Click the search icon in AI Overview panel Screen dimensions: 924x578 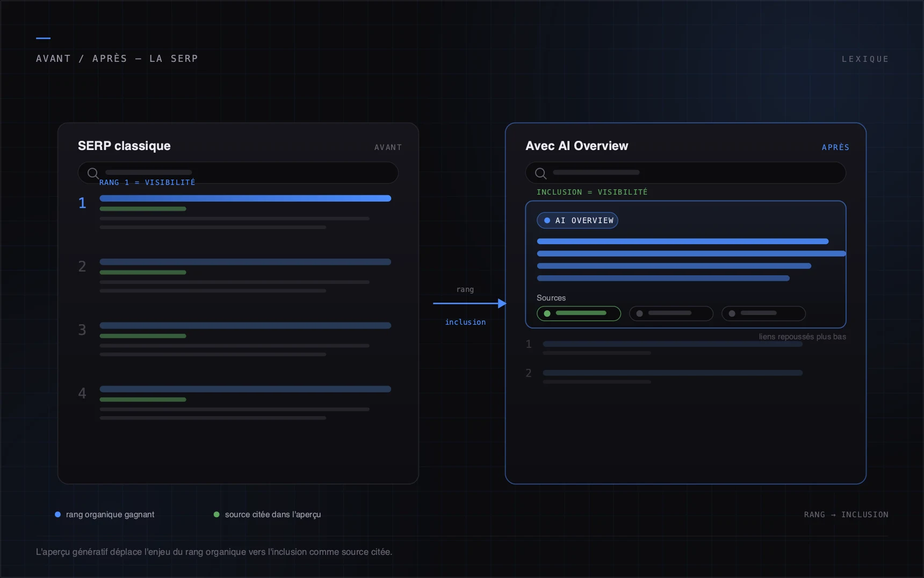point(541,173)
